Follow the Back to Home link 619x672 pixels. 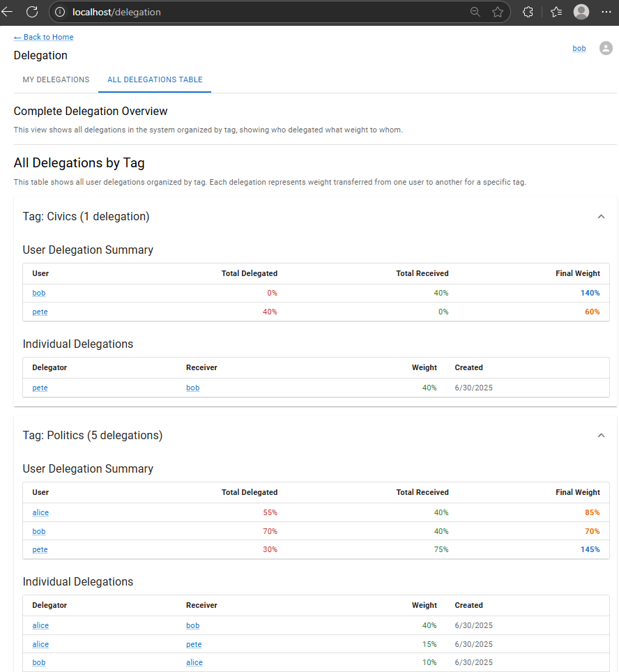tap(44, 37)
